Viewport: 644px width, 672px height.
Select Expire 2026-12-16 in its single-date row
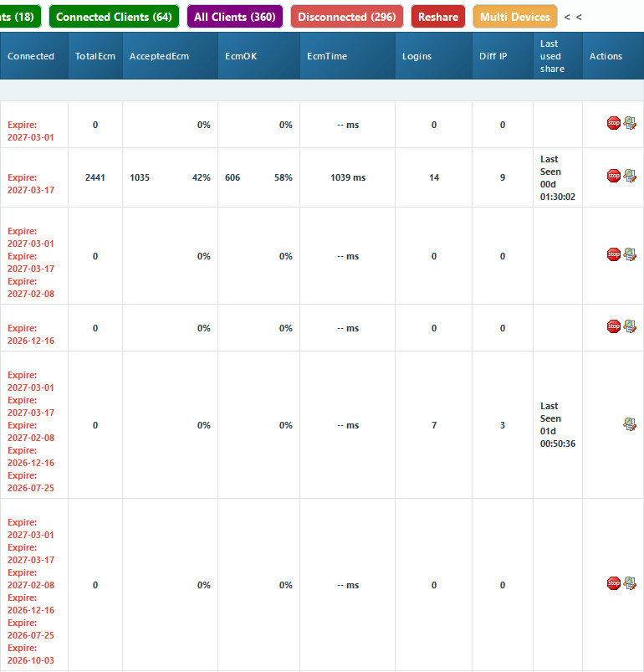pyautogui.click(x=31, y=334)
